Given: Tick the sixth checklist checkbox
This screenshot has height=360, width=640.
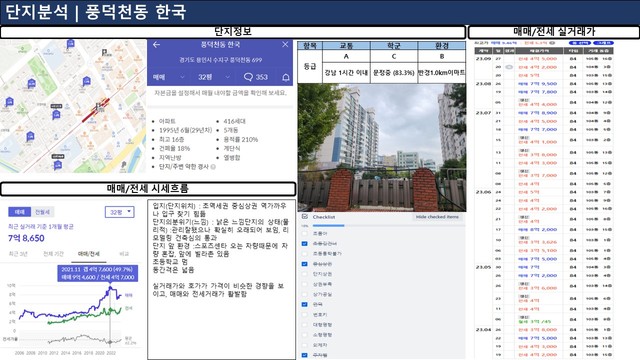Looking at the screenshot, I should coord(304,284).
